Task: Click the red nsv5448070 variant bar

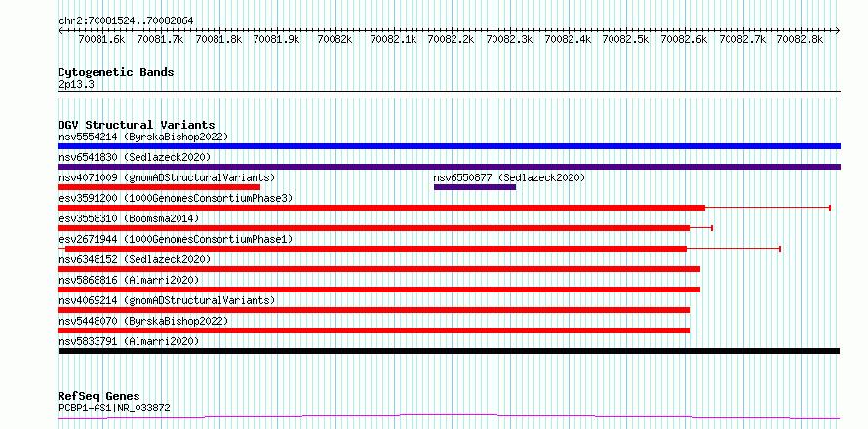Action: click(375, 331)
